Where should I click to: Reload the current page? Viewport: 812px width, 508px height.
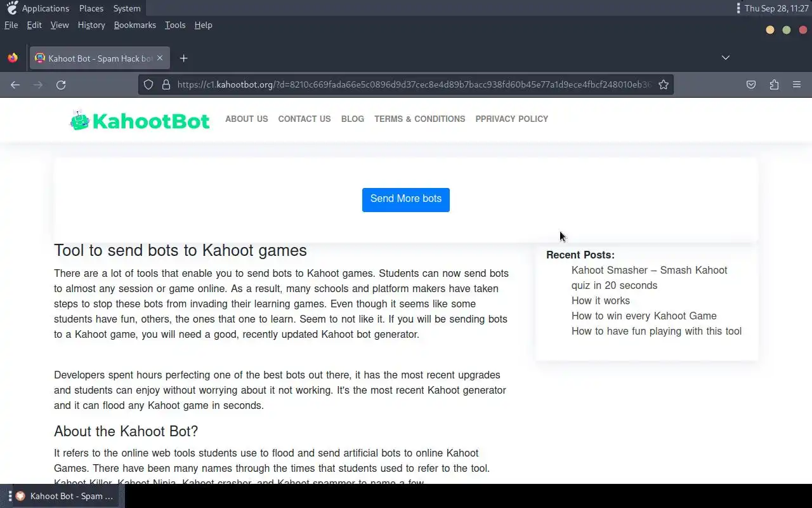61,84
